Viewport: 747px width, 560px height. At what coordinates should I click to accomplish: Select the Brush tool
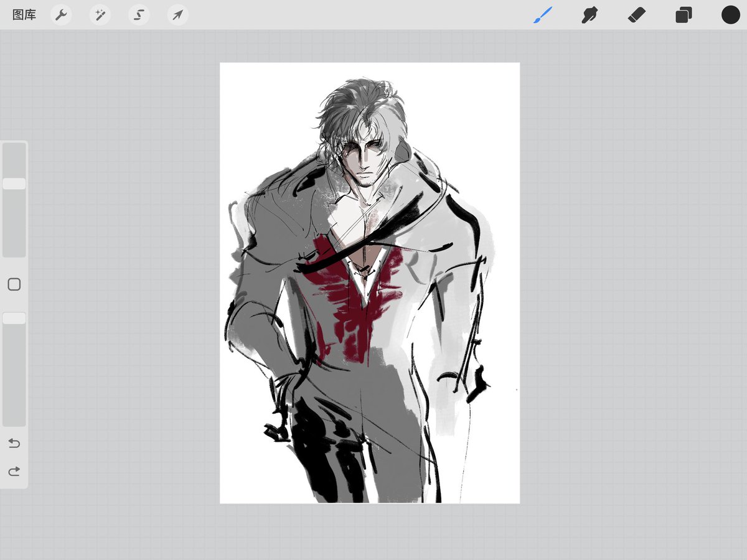543,15
